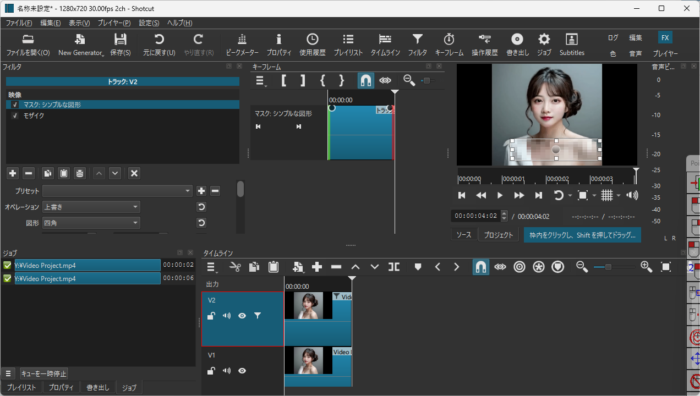
Task: Open the 編集(E) menu
Action: (x=50, y=23)
